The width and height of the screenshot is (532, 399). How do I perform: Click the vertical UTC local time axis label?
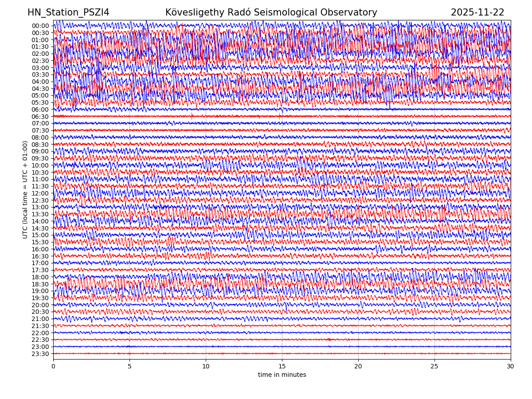[25, 189]
